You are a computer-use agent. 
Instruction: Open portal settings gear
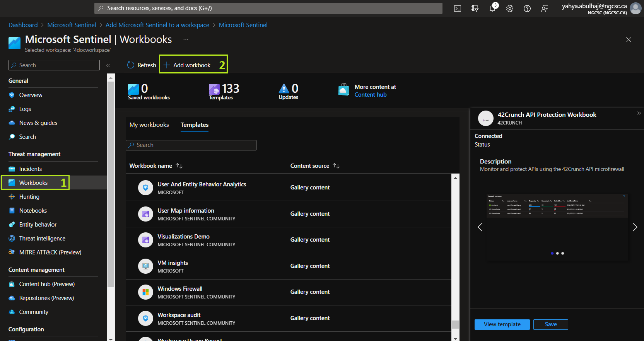point(510,9)
